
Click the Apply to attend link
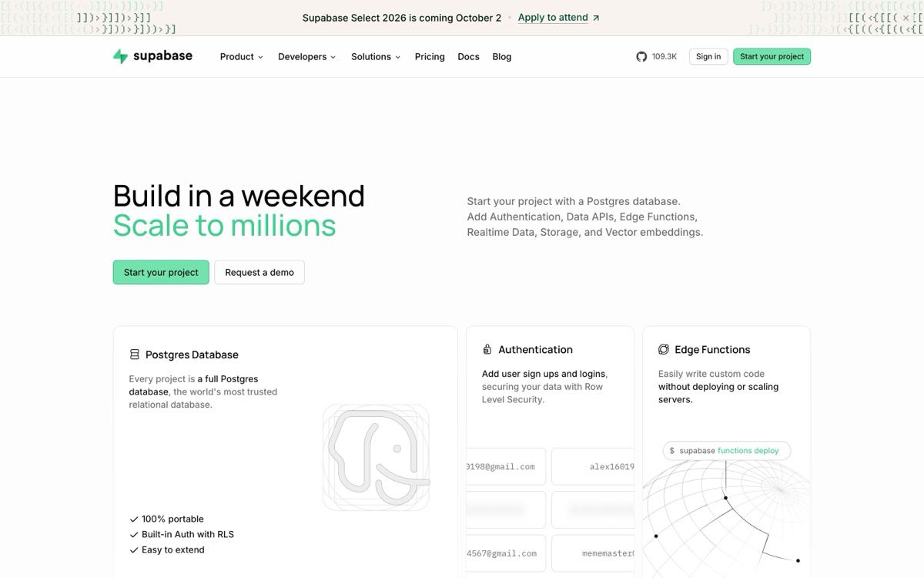[553, 18]
